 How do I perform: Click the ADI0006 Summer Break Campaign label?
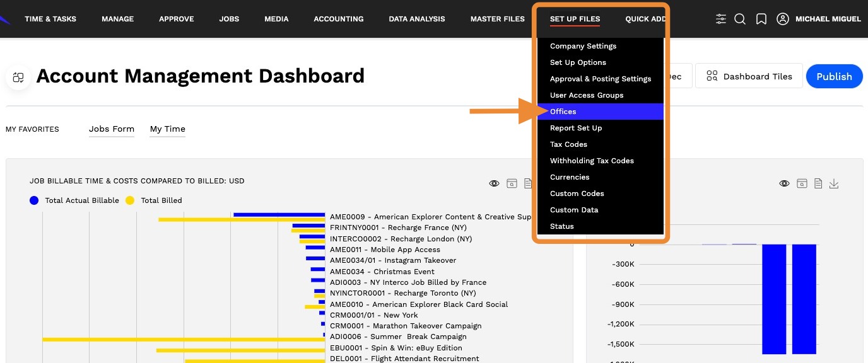point(398,337)
